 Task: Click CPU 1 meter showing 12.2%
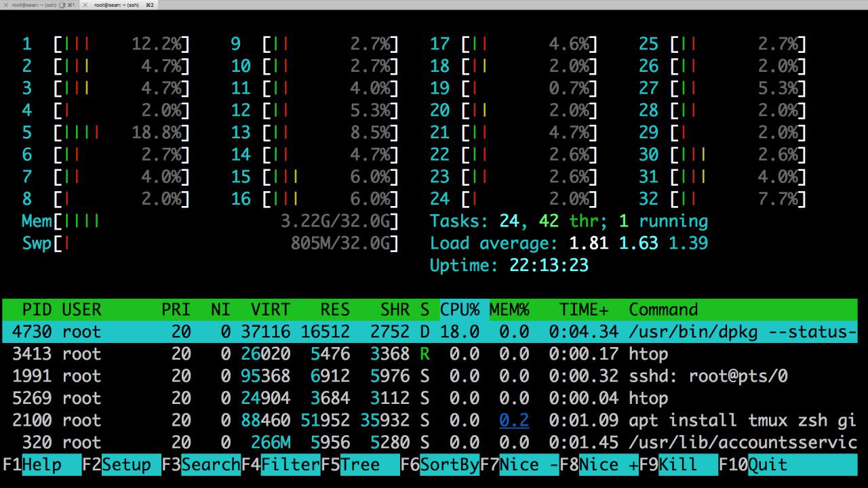pos(106,44)
